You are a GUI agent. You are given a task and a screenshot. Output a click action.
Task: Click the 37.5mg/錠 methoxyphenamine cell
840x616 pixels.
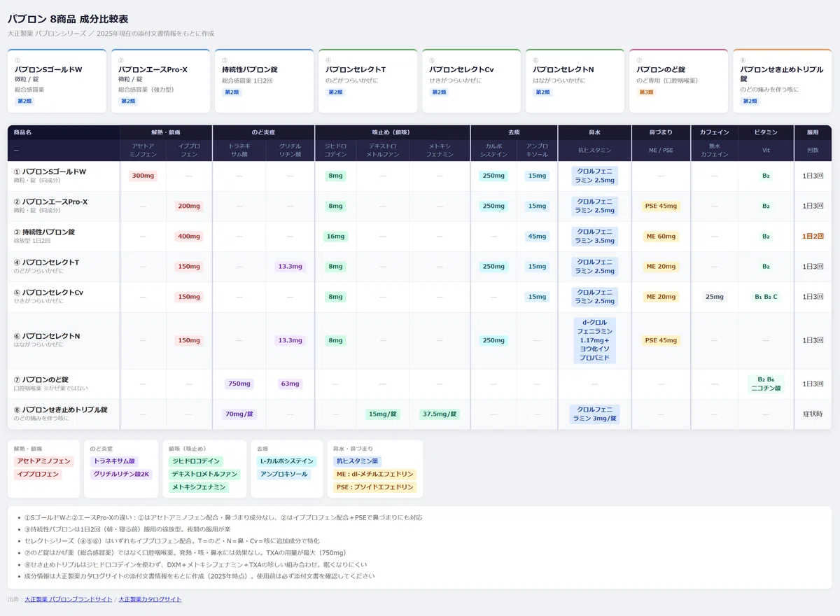(440, 414)
